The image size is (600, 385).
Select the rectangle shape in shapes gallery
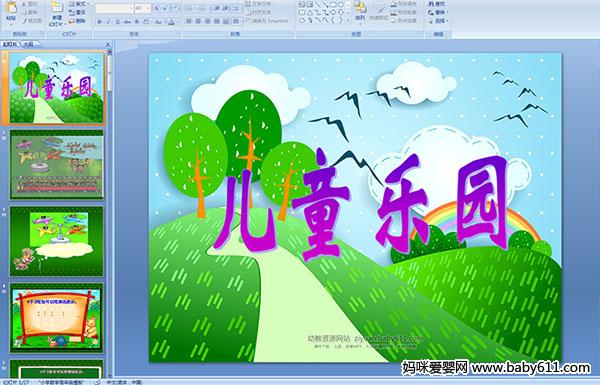[x=333, y=5]
